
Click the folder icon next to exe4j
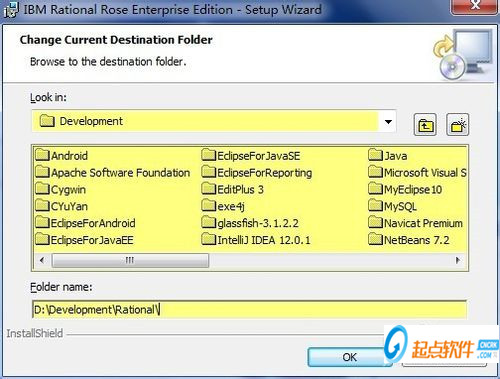point(209,205)
